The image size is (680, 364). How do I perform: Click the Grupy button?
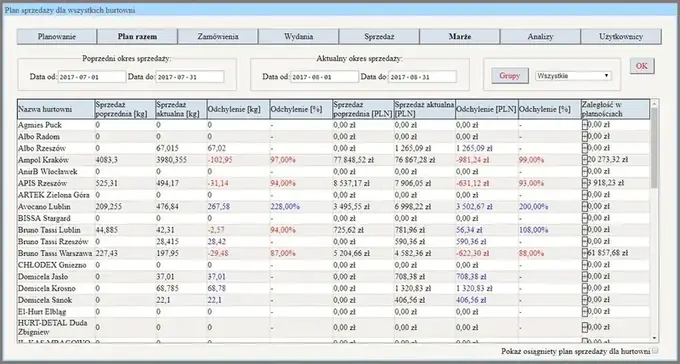(510, 75)
